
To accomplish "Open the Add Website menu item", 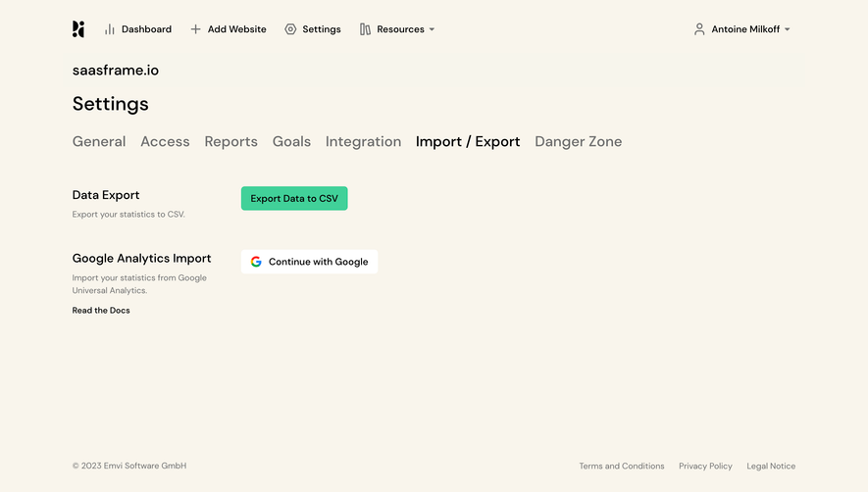I will pyautogui.click(x=229, y=29).
